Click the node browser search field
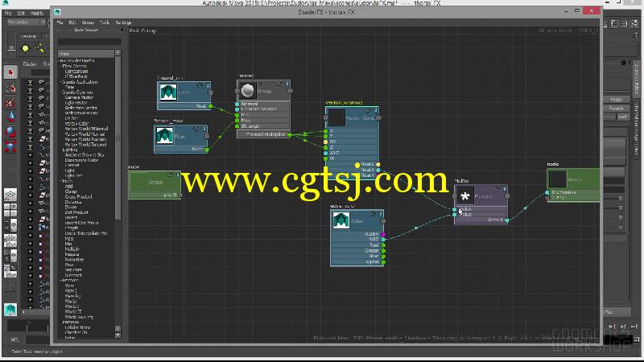The width and height of the screenshot is (644, 362). (89, 42)
